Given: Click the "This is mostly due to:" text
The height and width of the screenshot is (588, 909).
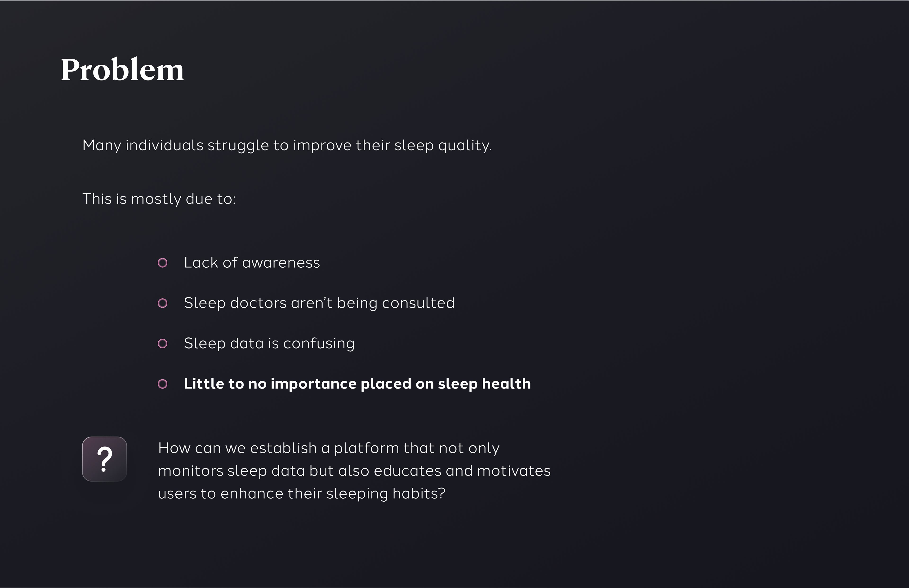Looking at the screenshot, I should coord(159,199).
